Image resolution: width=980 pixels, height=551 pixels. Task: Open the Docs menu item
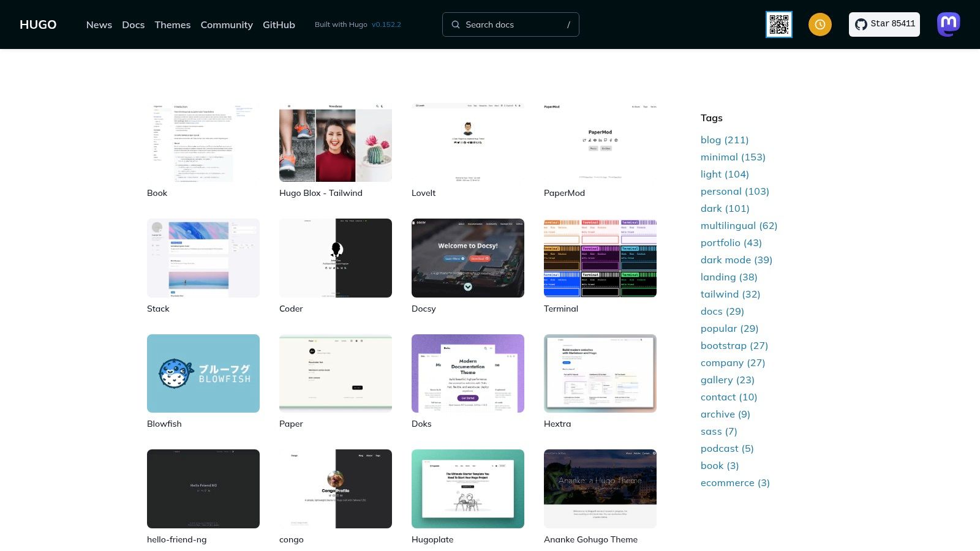pos(133,25)
